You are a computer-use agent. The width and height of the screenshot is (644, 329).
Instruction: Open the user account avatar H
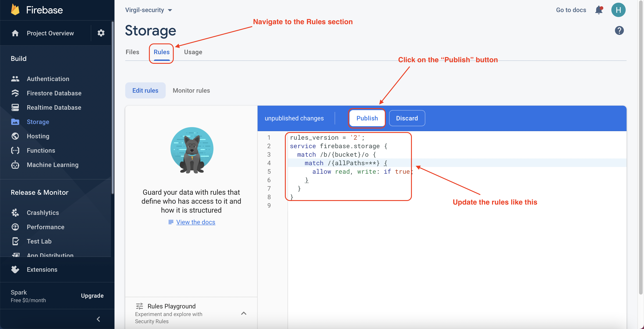click(618, 10)
